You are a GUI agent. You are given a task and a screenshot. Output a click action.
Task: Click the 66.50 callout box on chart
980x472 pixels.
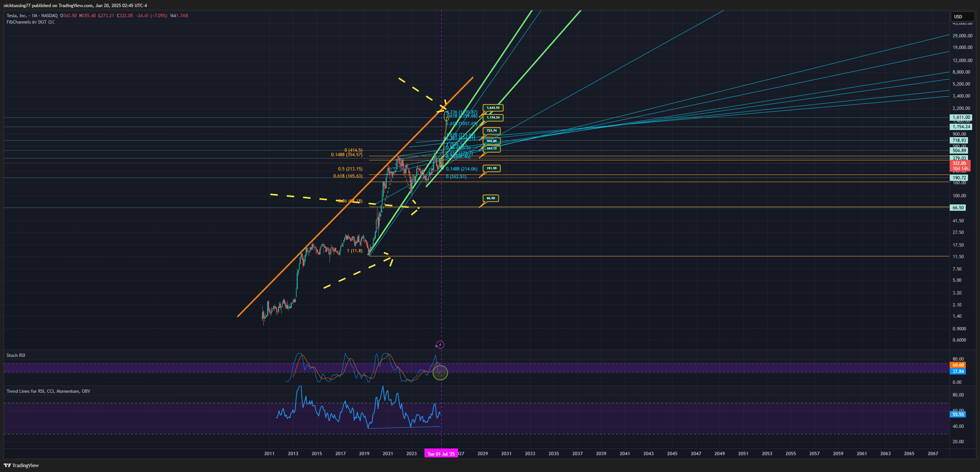tap(491, 198)
